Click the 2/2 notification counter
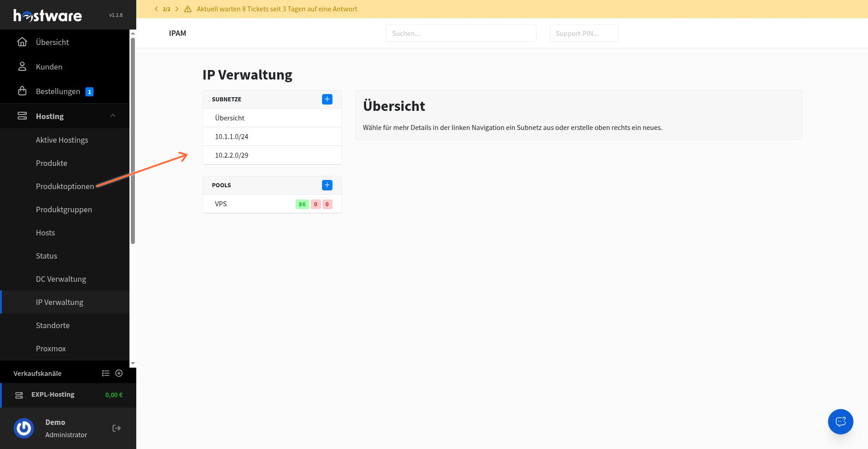Viewport: 868px width, 449px height. click(x=167, y=9)
